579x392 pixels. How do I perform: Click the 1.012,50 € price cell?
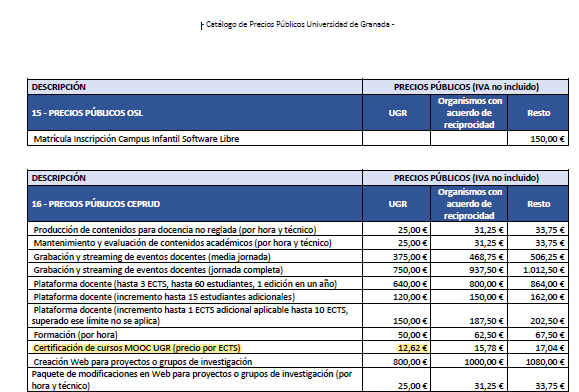544,270
